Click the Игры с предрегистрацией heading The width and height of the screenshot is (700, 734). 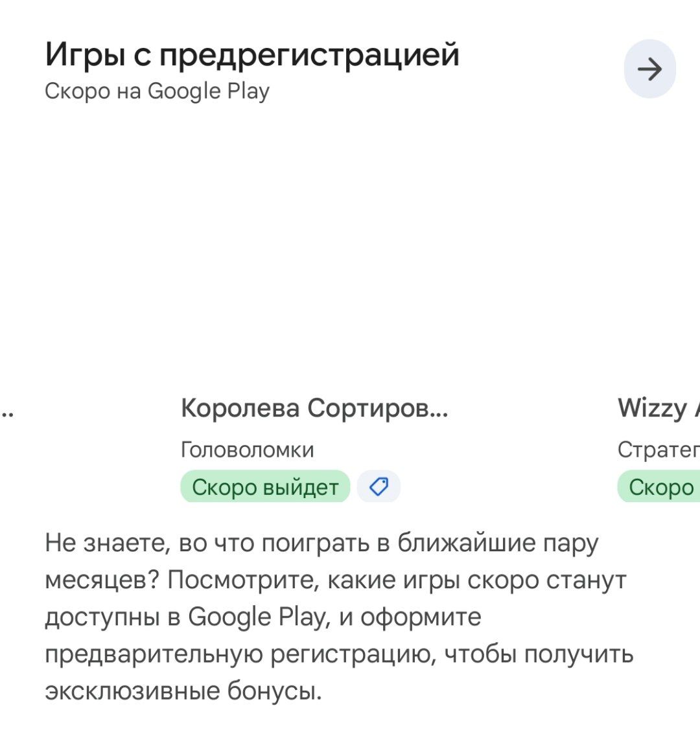click(252, 54)
